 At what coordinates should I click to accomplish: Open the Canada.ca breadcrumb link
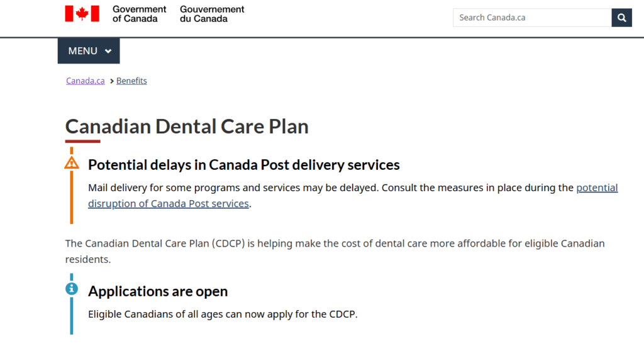86,81
